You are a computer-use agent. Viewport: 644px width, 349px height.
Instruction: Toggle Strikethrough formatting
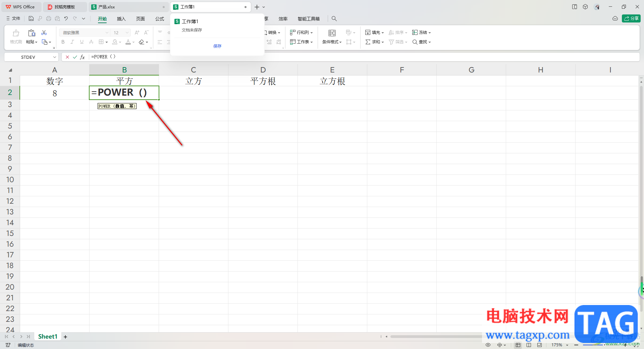point(91,42)
